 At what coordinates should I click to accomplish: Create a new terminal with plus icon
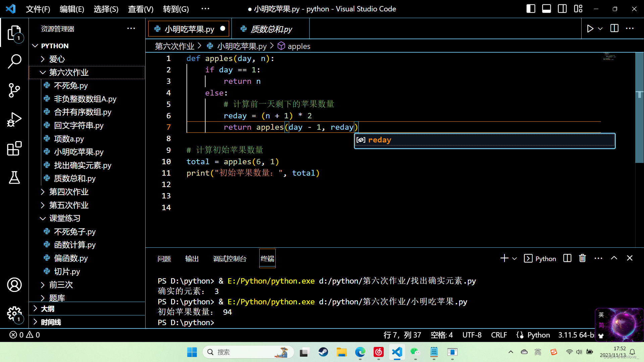(504, 258)
